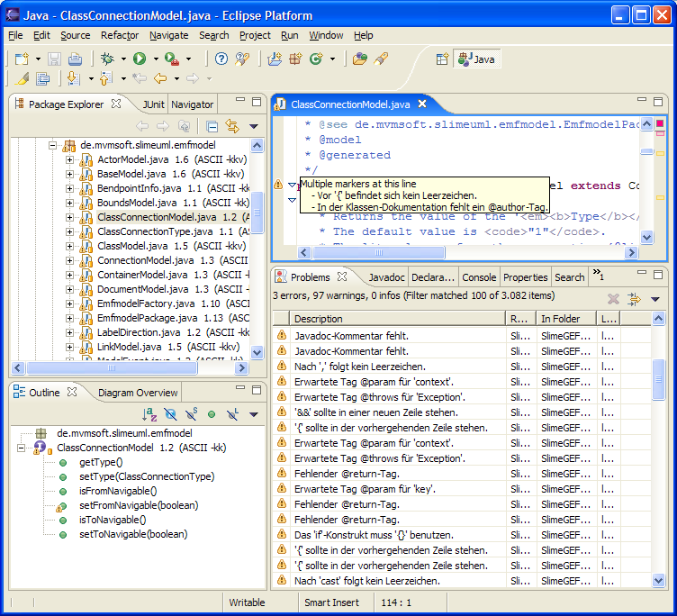Collapse ClassConnectionModel node in Outline
This screenshot has width=677, height=616.
(x=22, y=448)
